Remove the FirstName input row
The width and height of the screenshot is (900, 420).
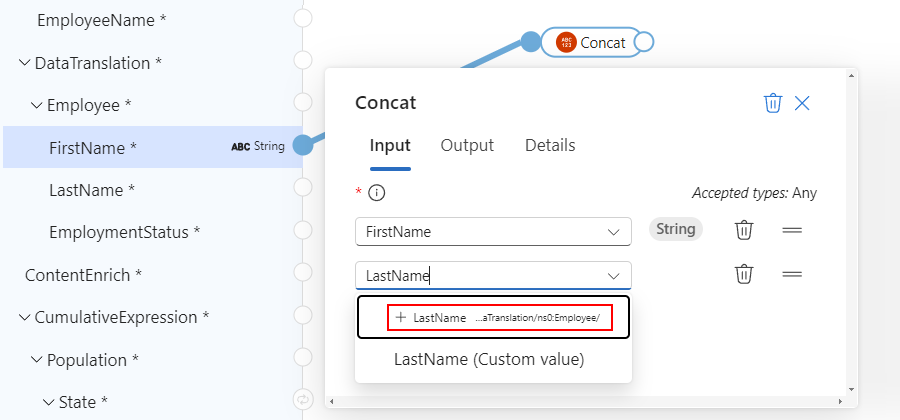coord(744,230)
